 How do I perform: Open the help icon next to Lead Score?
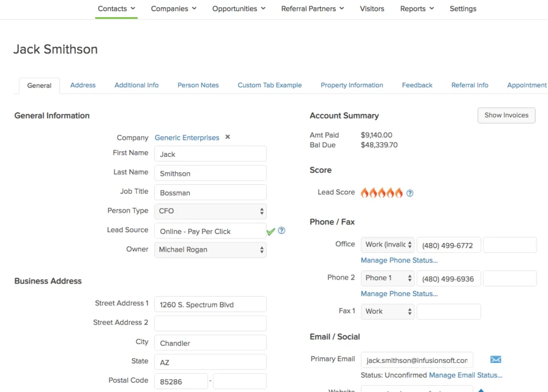409,193
